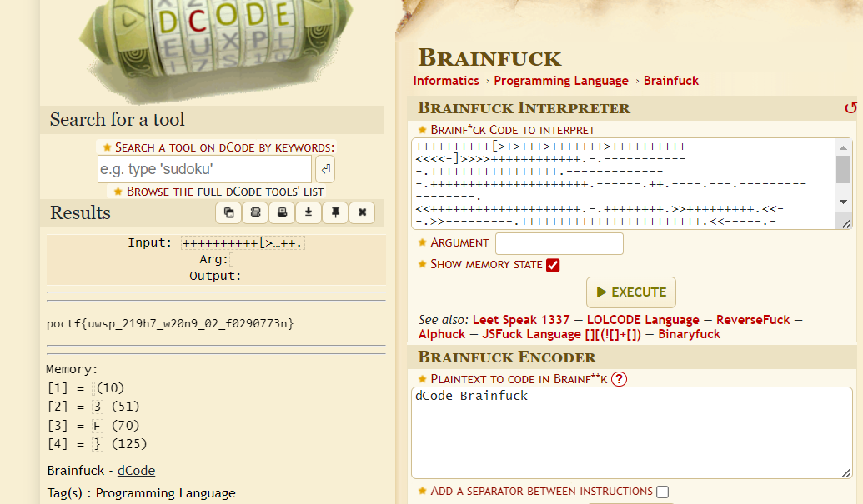The height and width of the screenshot is (504, 863).
Task: Click memory row [2] = 3 (51)
Action: coord(93,407)
